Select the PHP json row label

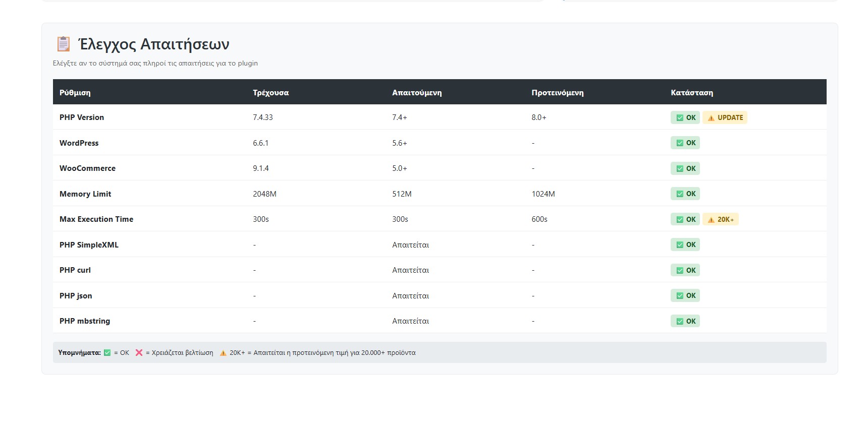coord(76,296)
